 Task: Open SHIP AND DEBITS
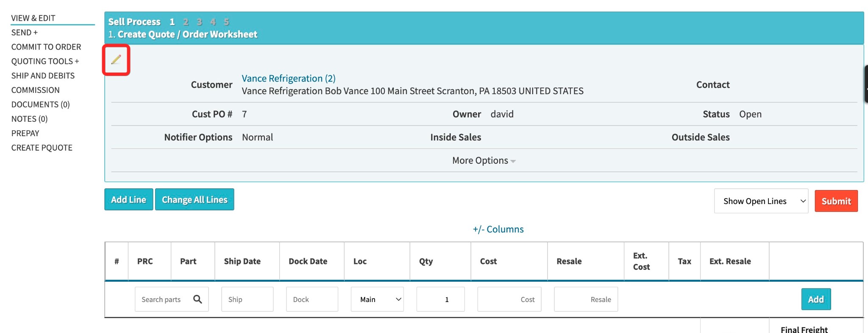tap(43, 76)
